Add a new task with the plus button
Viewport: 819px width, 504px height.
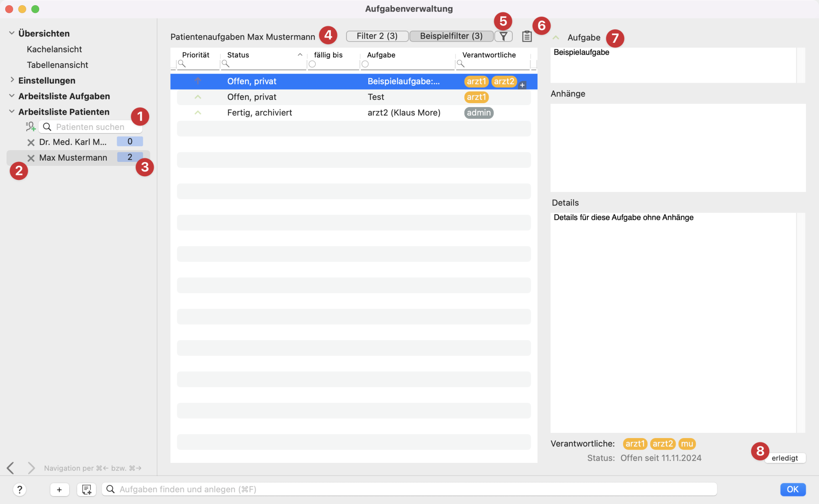(59, 489)
